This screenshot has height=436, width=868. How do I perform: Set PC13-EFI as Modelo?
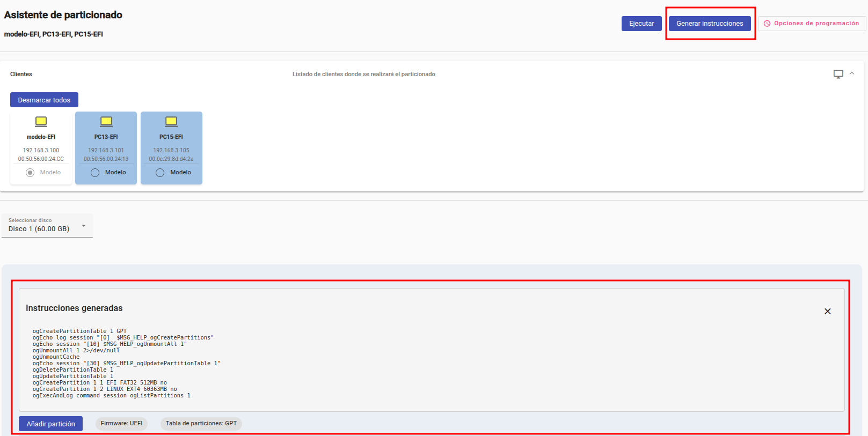tap(95, 173)
